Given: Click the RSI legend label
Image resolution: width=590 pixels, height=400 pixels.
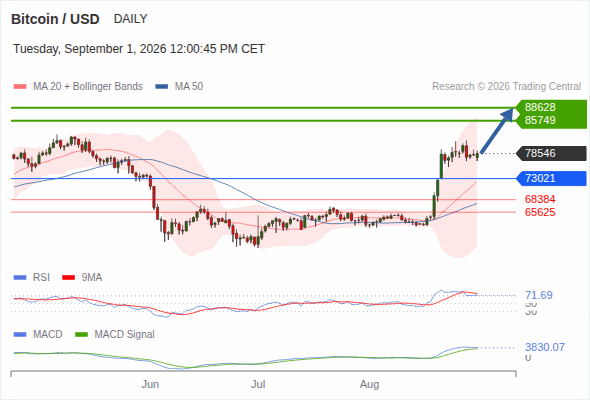Looking at the screenshot, I should [41, 278].
